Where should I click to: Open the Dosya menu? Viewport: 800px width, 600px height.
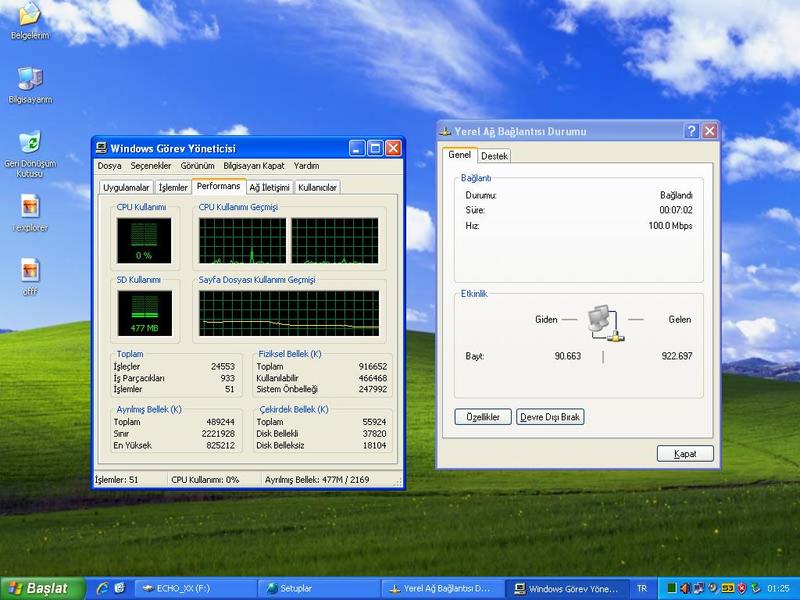click(x=109, y=166)
